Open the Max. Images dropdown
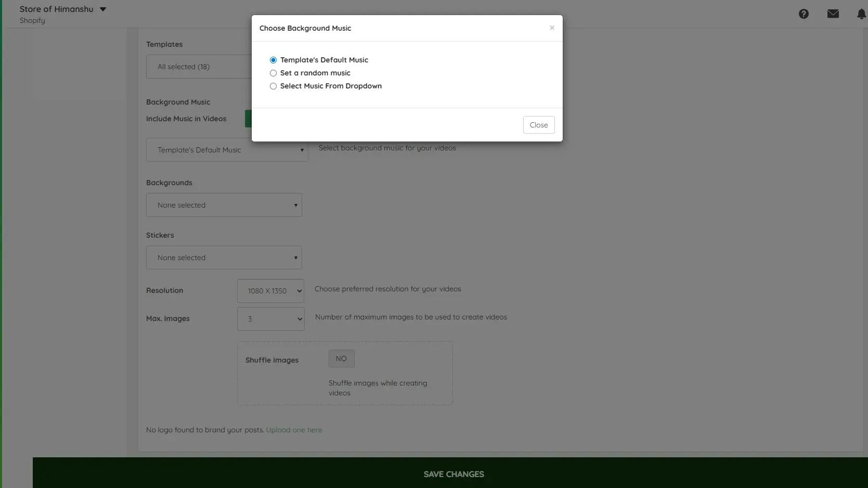Viewport: 868px width, 488px height. [270, 319]
